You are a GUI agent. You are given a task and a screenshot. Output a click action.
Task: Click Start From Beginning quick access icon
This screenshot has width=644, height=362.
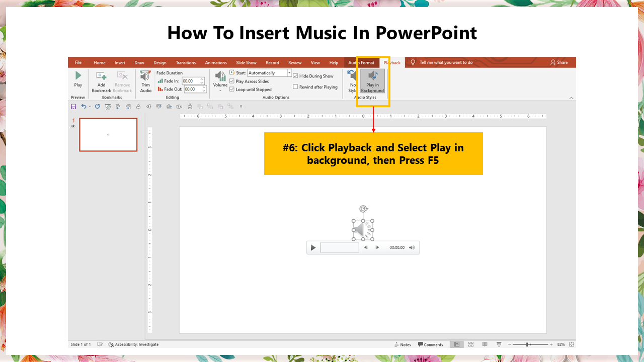pos(107,107)
